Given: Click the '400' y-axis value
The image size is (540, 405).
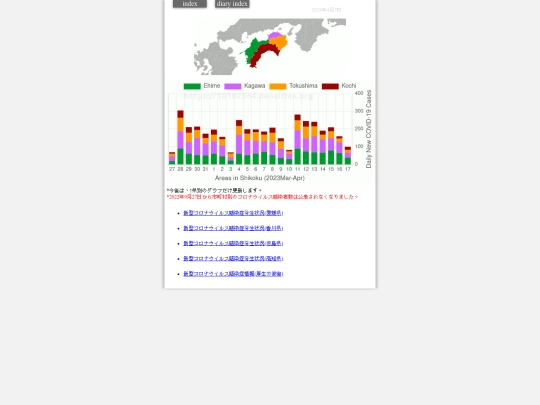Looking at the screenshot, I should [359, 93].
